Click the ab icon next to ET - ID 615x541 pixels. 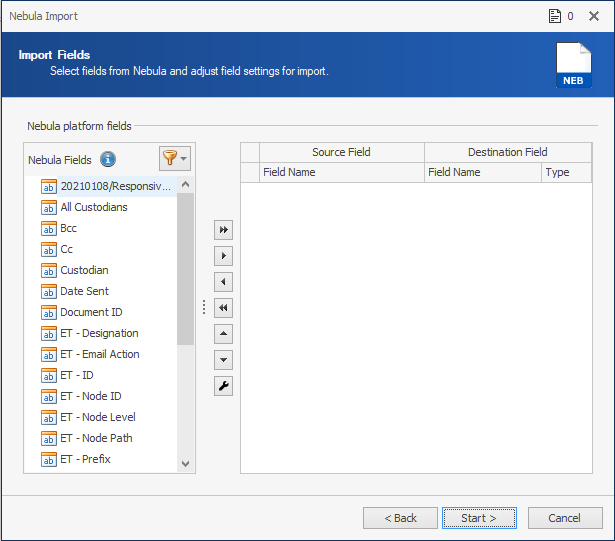click(49, 375)
